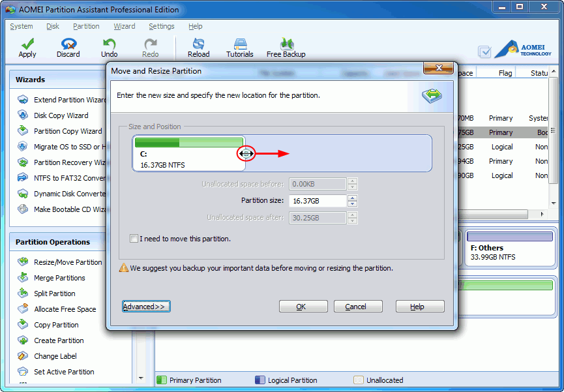This screenshot has height=392, width=564.
Task: Click the checkmark icon beside AOMEI logo
Action: point(484,52)
